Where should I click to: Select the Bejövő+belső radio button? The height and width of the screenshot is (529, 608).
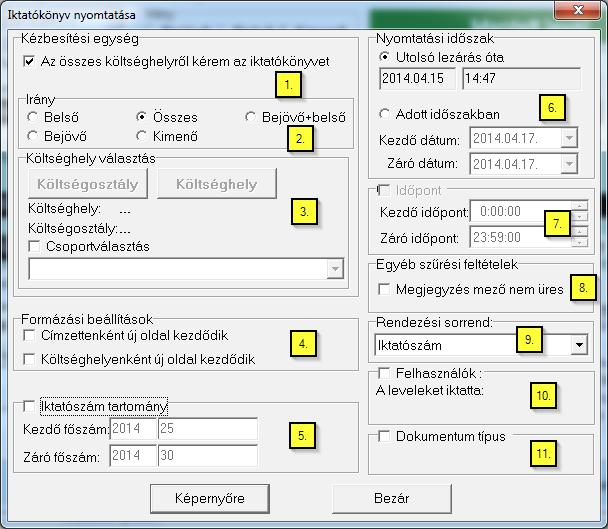click(250, 117)
